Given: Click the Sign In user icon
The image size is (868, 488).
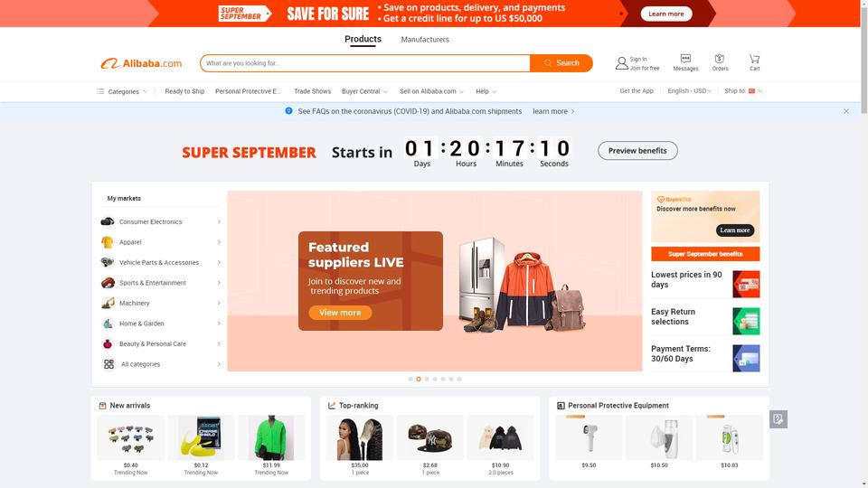Looking at the screenshot, I should 622,63.
